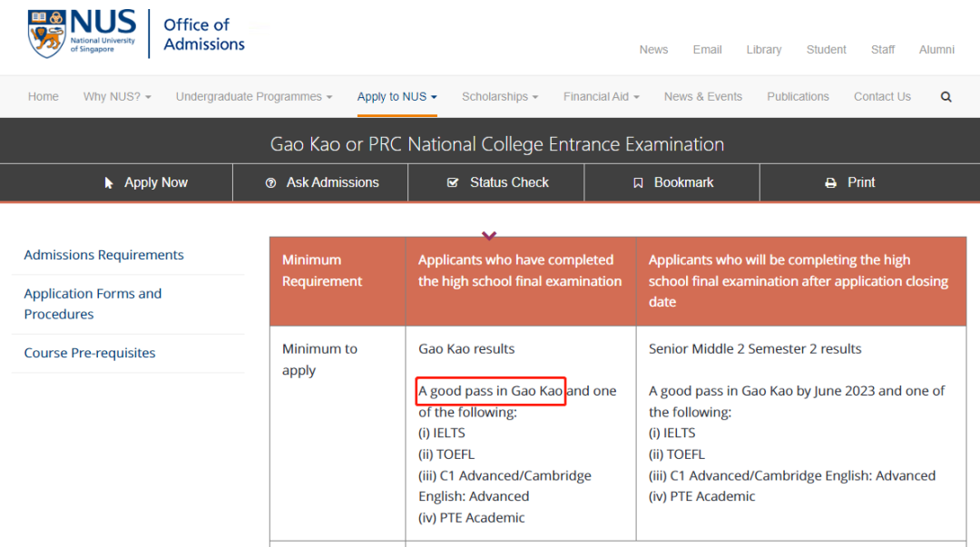Image resolution: width=980 pixels, height=547 pixels.
Task: Select Course Pre-requisites in sidebar
Action: [x=90, y=353]
